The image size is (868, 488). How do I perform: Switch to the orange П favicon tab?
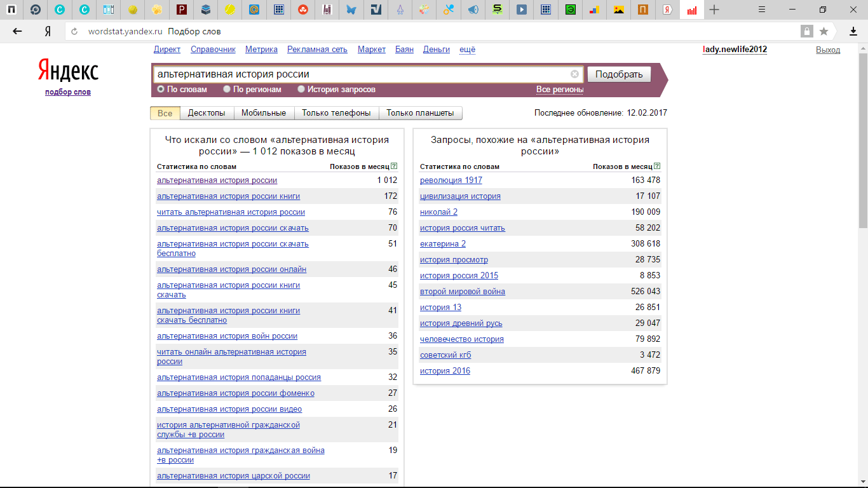[643, 10]
